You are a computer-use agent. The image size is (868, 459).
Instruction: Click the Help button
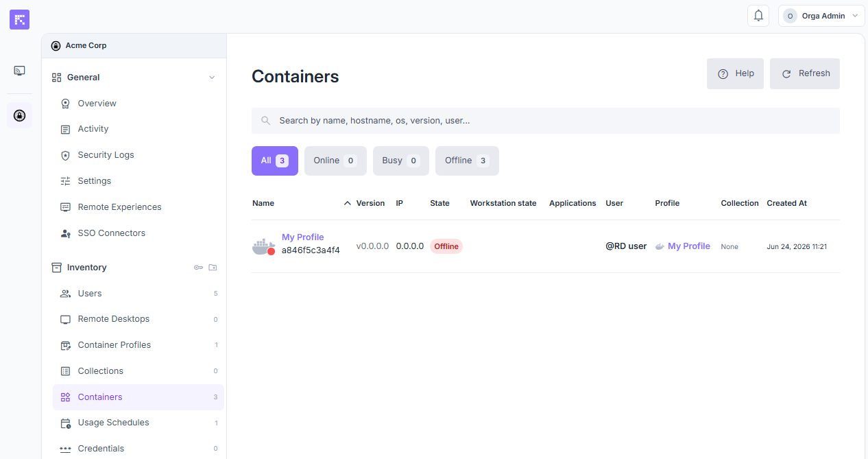click(x=735, y=73)
